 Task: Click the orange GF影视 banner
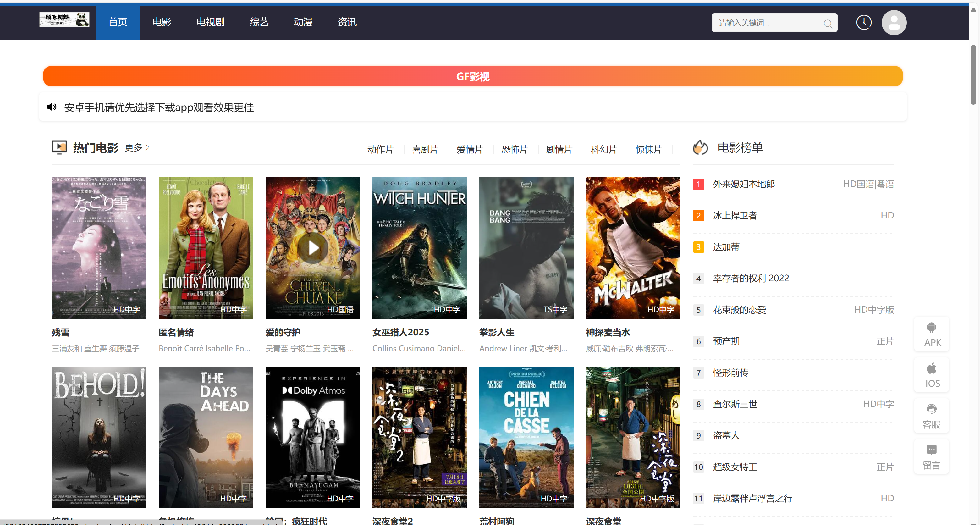click(472, 76)
